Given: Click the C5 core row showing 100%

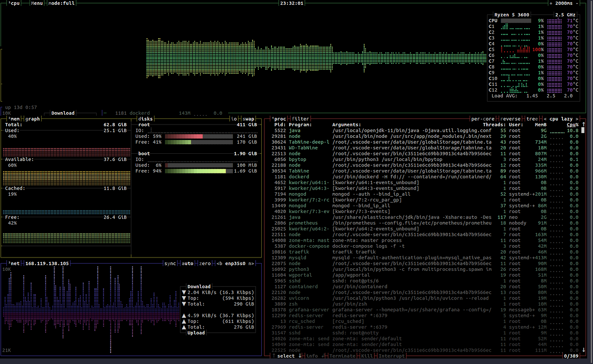Looking at the screenshot, I should pos(533,49).
